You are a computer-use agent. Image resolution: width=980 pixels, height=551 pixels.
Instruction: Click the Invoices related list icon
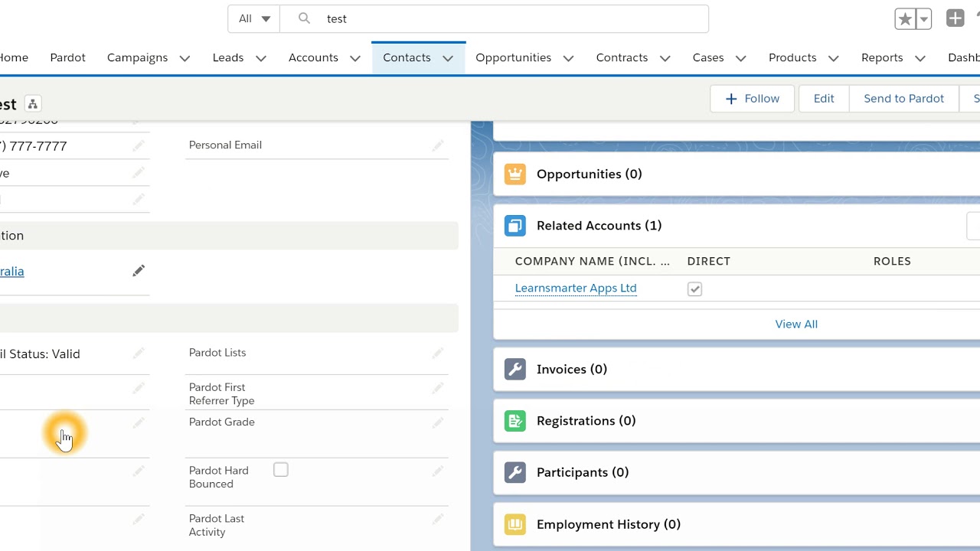click(x=514, y=369)
